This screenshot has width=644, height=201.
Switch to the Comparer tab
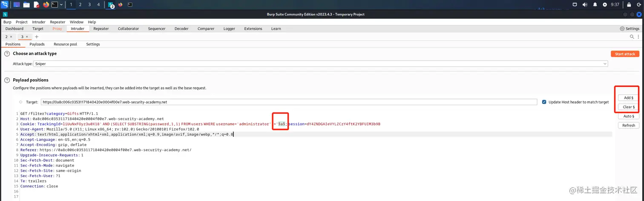(x=206, y=29)
